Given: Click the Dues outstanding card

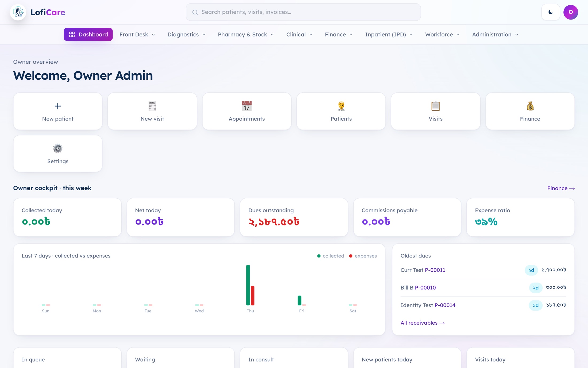Looking at the screenshot, I should tap(294, 217).
